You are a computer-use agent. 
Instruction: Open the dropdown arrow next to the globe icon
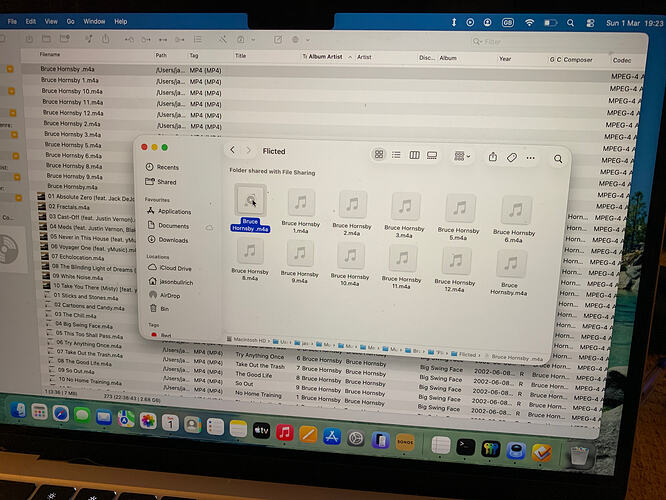point(308,40)
